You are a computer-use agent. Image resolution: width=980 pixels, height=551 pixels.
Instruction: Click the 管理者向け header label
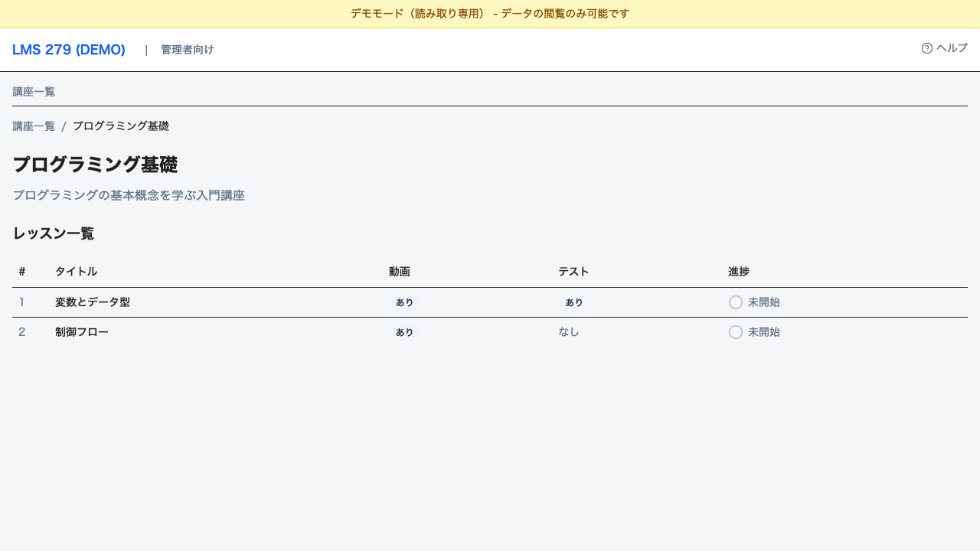click(x=187, y=49)
